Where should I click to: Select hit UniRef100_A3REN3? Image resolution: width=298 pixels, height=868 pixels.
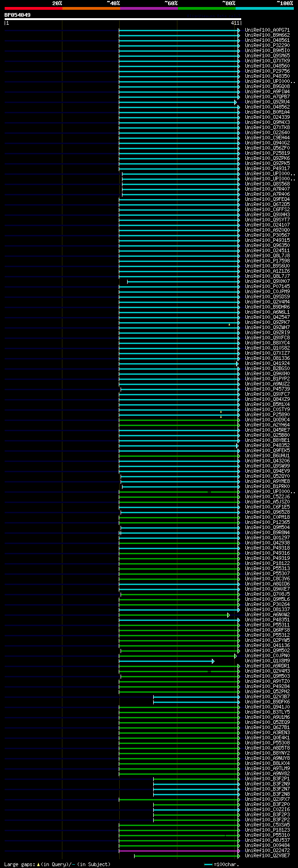(267, 733)
